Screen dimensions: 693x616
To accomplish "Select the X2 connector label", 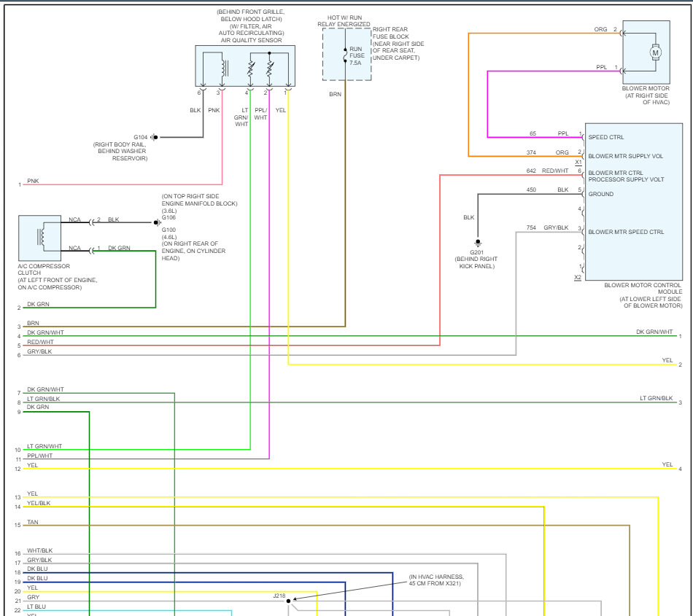I will point(578,278).
